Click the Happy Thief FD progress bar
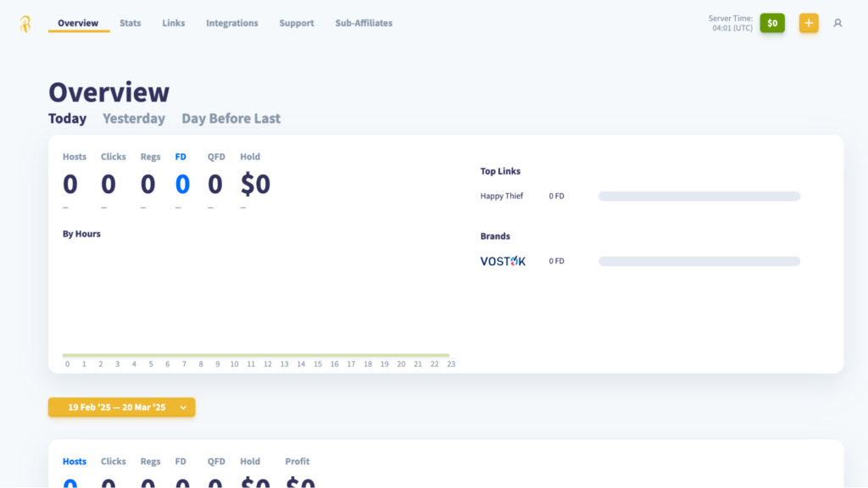 699,197
